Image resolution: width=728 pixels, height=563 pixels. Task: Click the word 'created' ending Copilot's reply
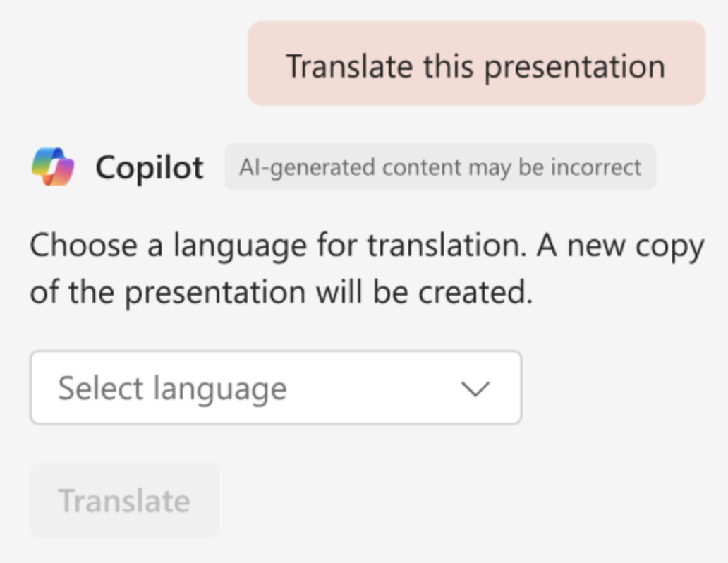(475, 292)
